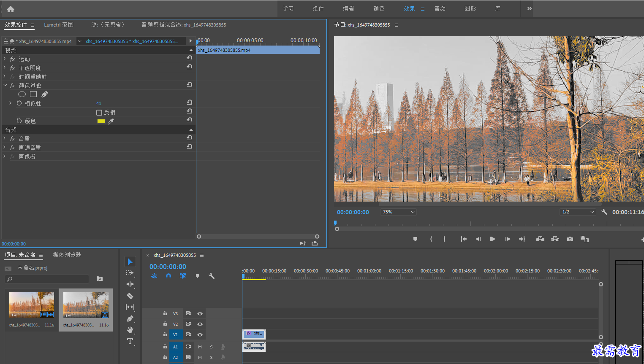
Task: Create rectangle mask for 颜色过滤
Action: click(x=33, y=94)
